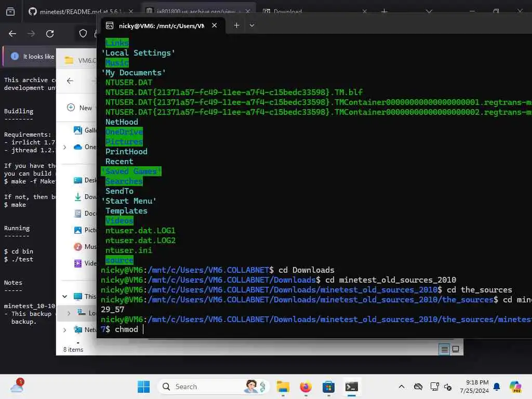This screenshot has height=399, width=532.
Task: Open Documents in Explorer sidebar
Action: point(84,214)
